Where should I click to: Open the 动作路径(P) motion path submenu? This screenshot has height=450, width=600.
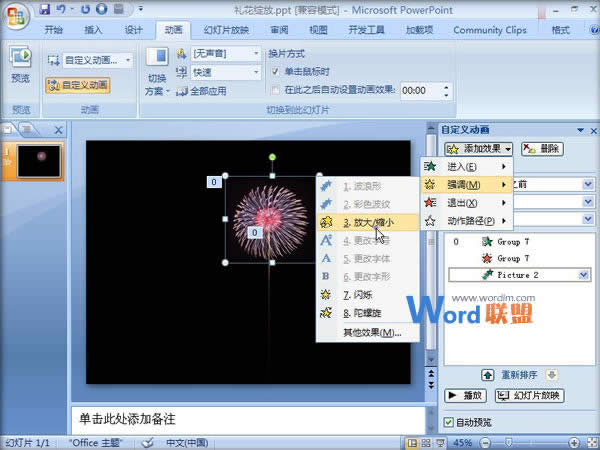(x=466, y=221)
